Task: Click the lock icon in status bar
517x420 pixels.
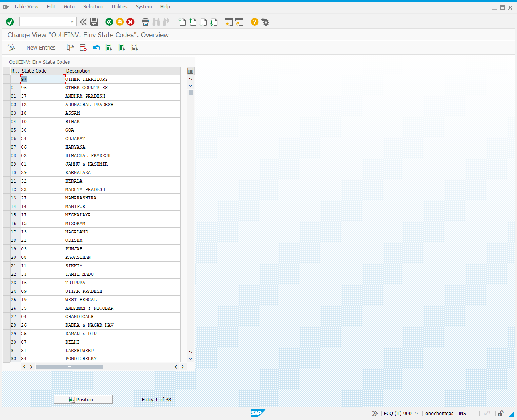Action: [x=500, y=413]
